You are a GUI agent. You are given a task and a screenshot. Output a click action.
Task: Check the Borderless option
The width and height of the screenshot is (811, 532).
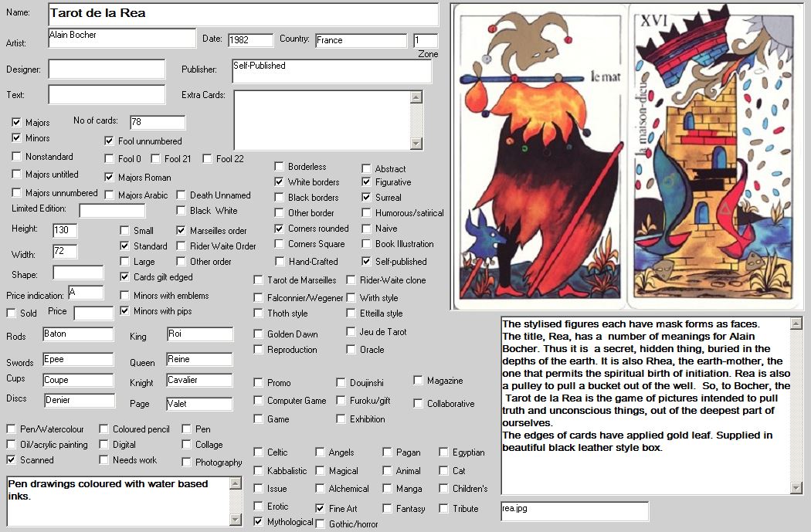(x=280, y=167)
